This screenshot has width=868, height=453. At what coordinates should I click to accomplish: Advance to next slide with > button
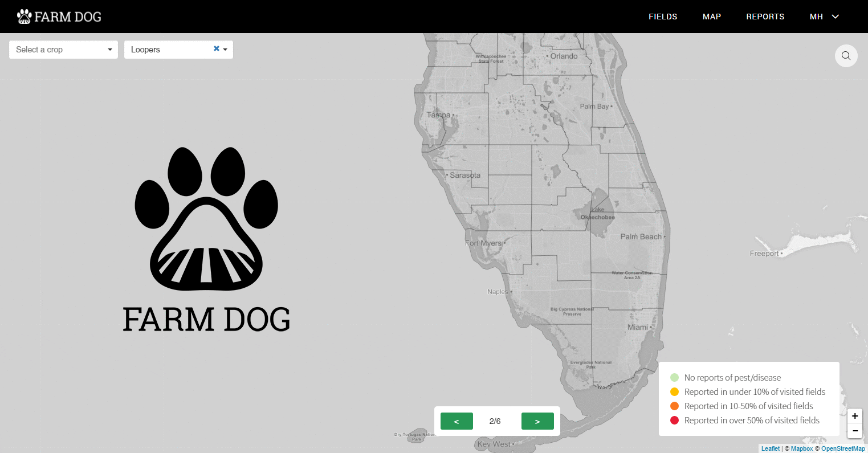[537, 421]
